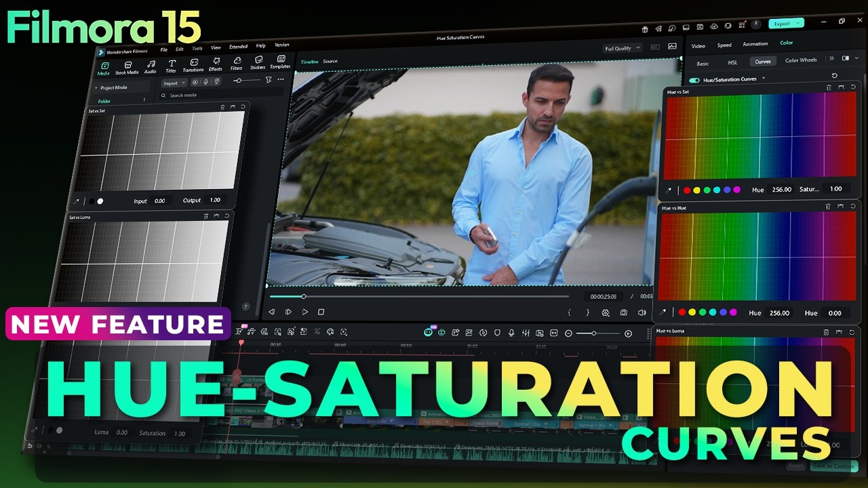Switch to the Speed tab
Image resolution: width=868 pixels, height=488 pixels.
click(724, 45)
